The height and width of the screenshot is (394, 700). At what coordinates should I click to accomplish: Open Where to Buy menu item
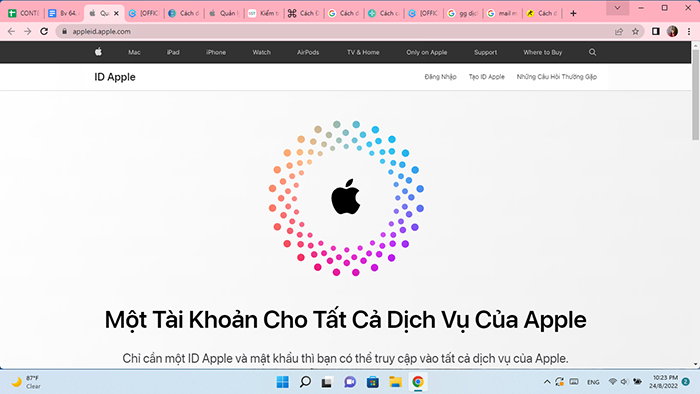click(542, 52)
